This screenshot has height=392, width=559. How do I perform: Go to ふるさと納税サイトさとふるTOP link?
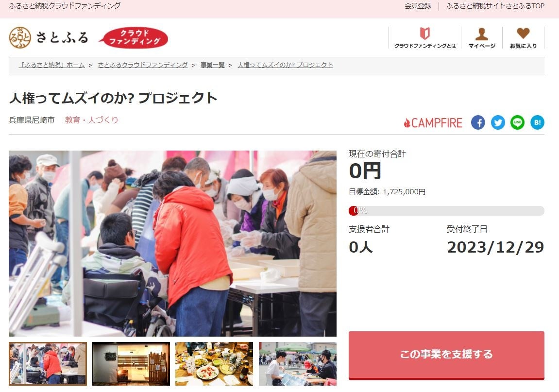495,6
